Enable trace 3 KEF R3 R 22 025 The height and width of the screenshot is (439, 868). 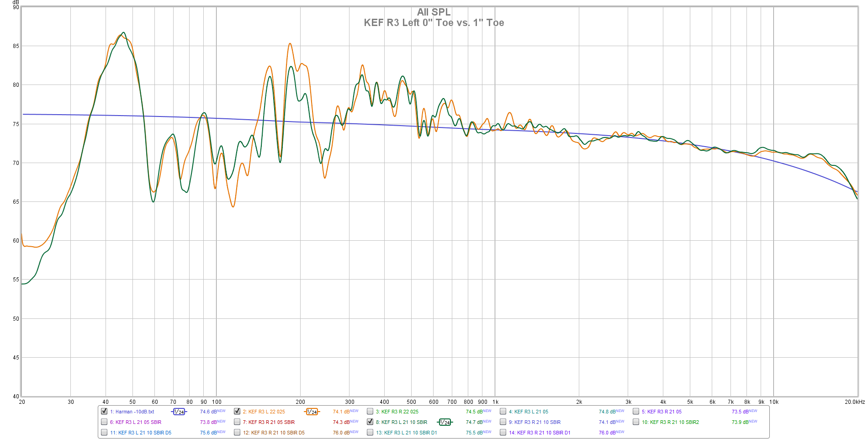(370, 411)
